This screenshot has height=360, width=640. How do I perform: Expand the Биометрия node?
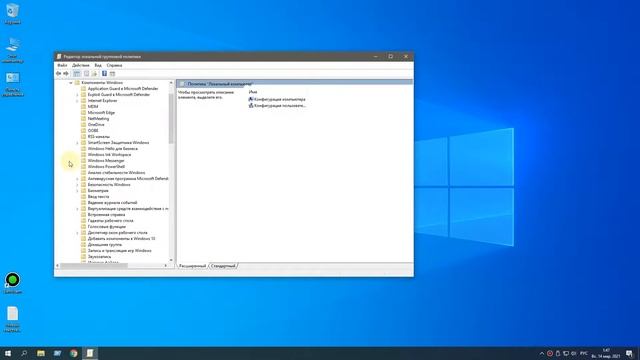(x=78, y=191)
